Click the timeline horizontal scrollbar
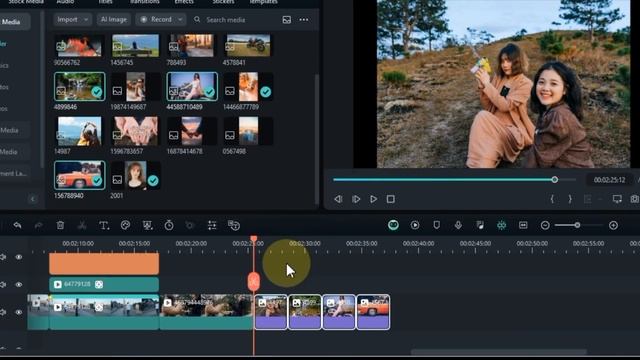This screenshot has height=360, width=640. tap(499, 351)
